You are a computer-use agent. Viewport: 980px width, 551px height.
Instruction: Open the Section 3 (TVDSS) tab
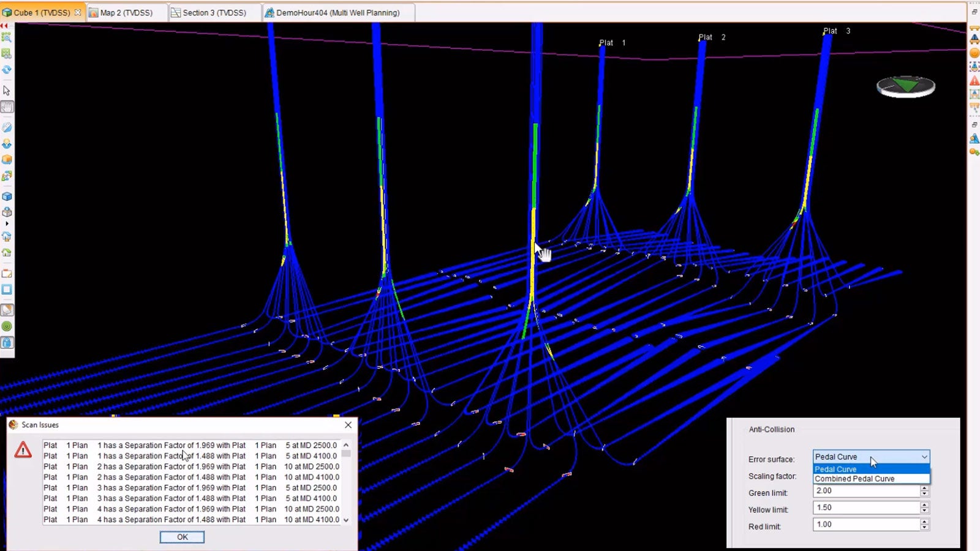click(x=214, y=12)
